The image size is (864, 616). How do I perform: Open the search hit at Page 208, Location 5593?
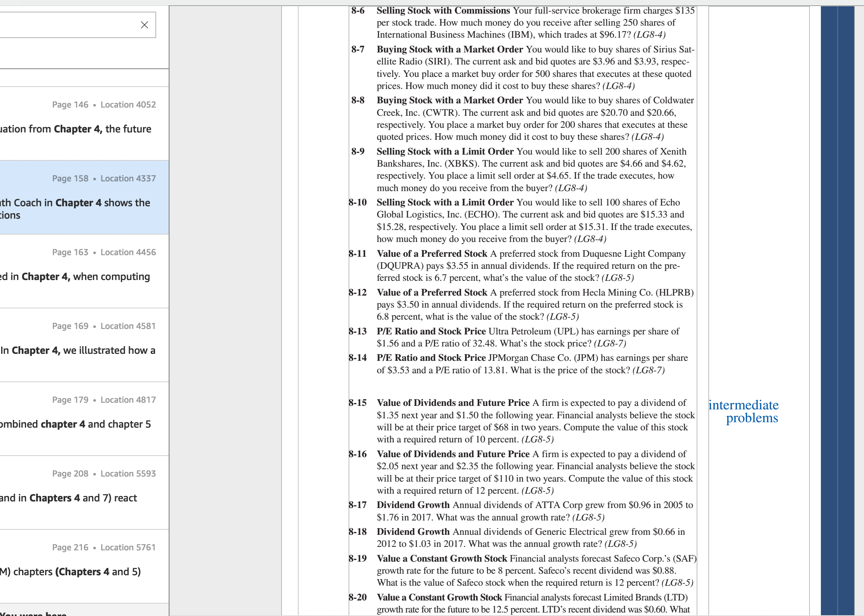[x=84, y=492]
